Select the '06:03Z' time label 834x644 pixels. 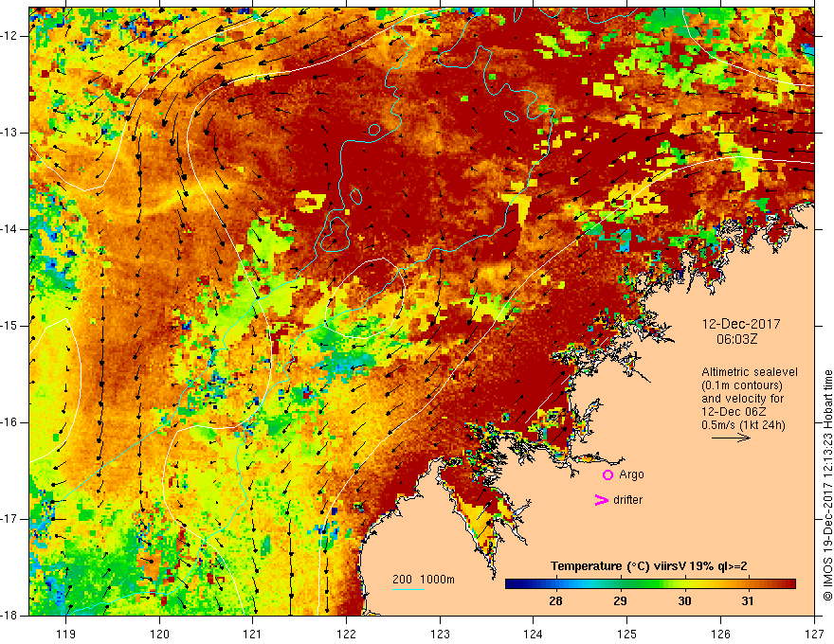point(736,339)
